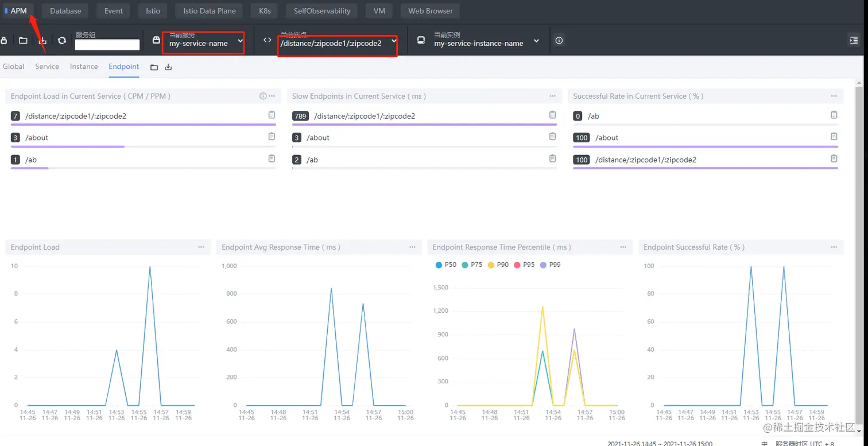The height and width of the screenshot is (446, 868).
Task: Open the my-service-name service dropdown
Action: [206, 43]
